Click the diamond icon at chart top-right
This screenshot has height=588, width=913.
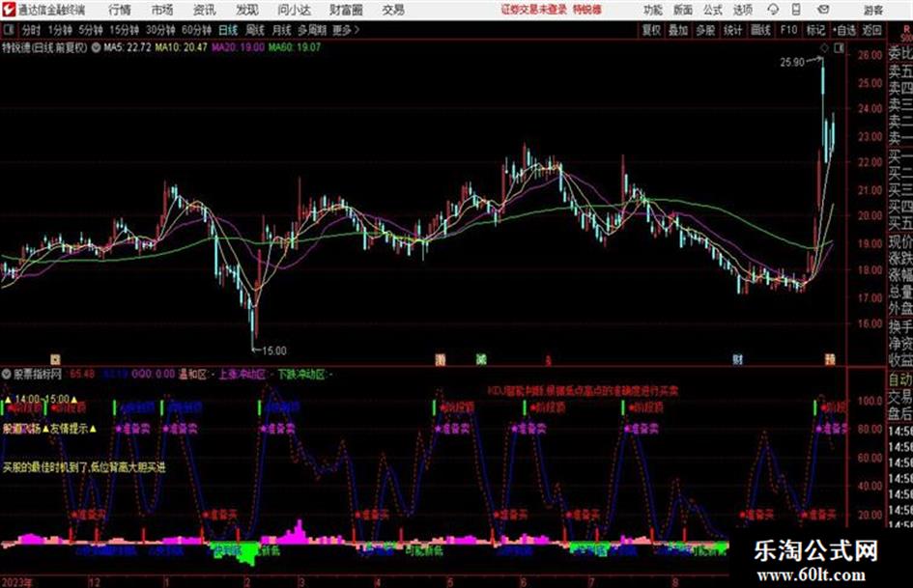point(824,48)
